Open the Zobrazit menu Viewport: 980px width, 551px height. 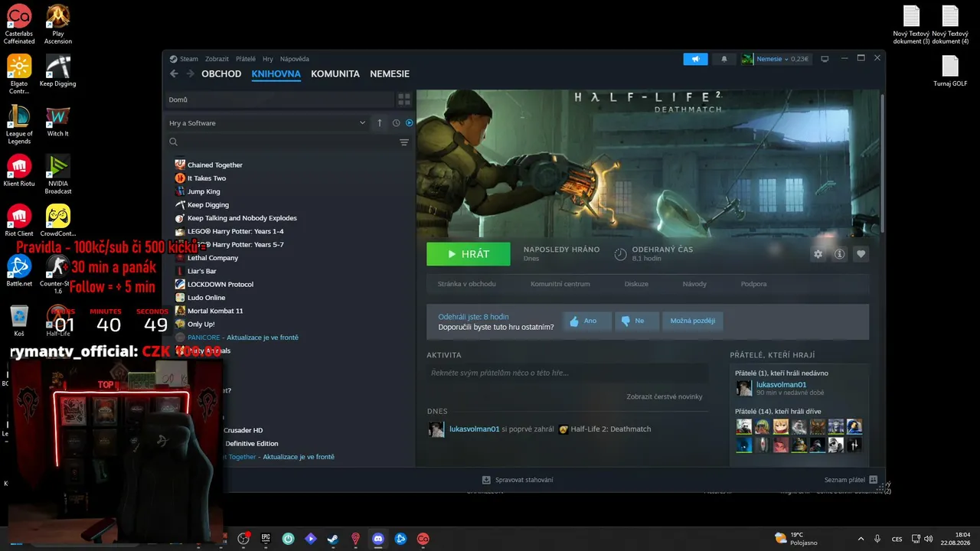point(217,59)
